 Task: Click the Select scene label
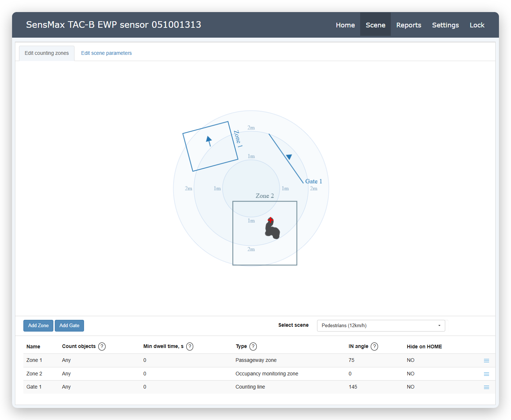pyautogui.click(x=293, y=325)
